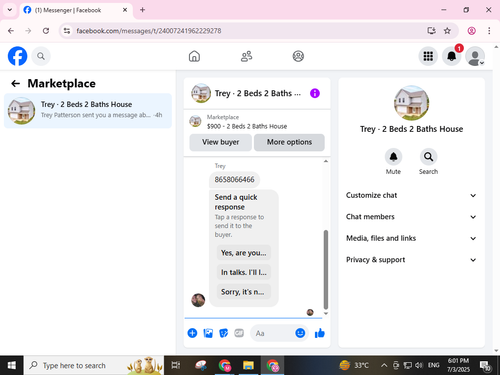Search in conversation with magnifier icon

(x=428, y=157)
